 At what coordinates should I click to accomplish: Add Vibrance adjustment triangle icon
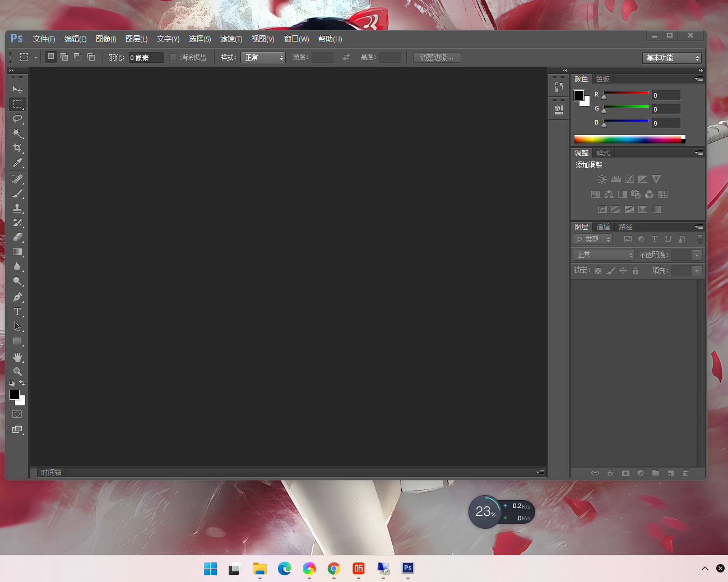[656, 179]
